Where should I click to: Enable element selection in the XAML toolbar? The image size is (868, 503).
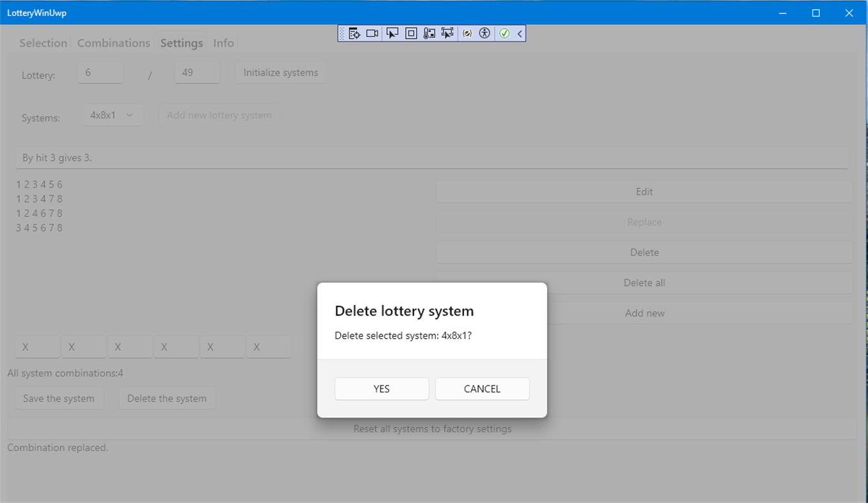392,33
